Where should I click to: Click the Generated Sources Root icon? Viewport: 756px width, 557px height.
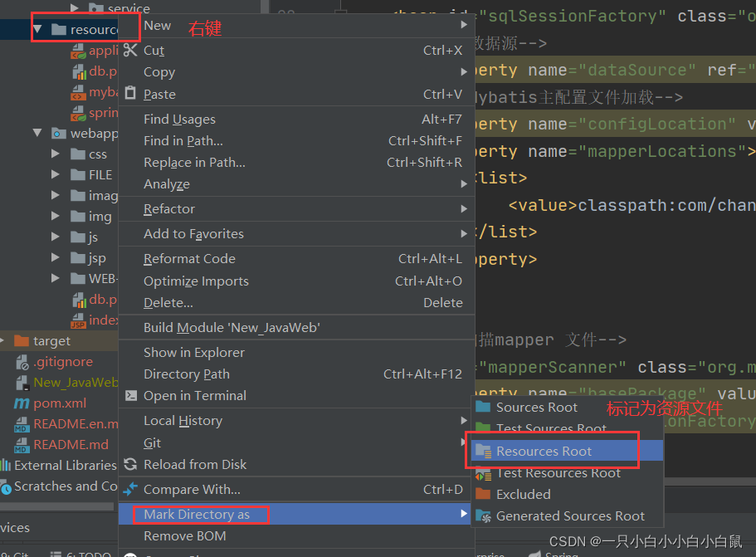(x=483, y=516)
